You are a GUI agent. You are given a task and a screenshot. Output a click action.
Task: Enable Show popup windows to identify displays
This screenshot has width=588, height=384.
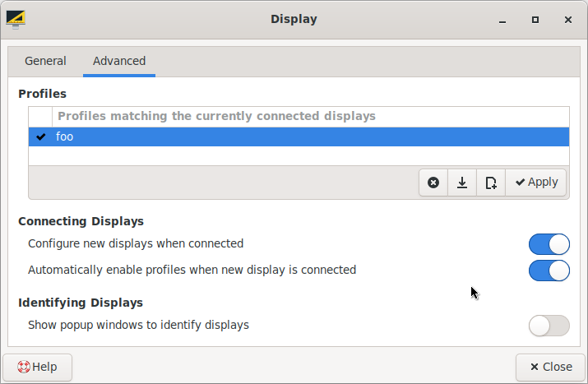point(549,326)
